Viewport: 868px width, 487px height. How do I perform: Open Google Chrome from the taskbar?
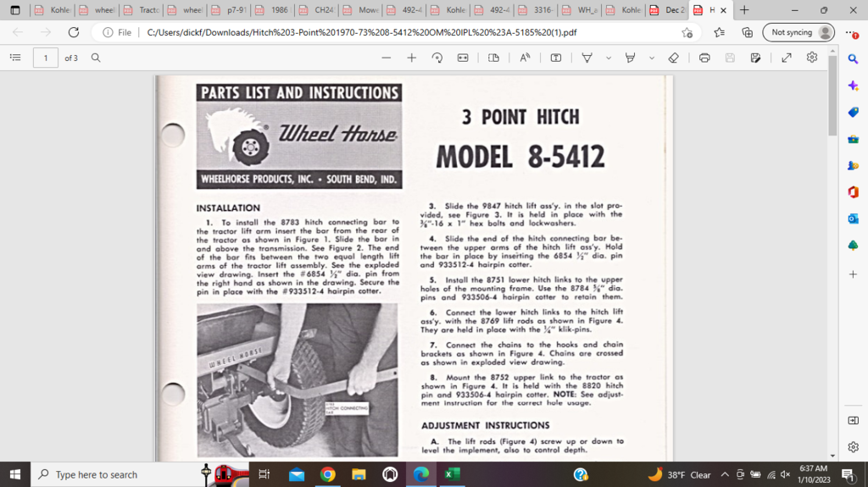(327, 474)
